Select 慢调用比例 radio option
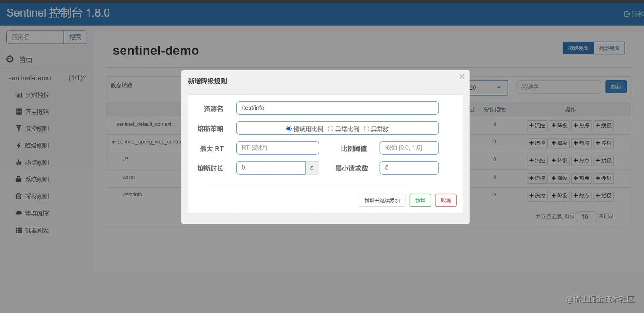 pyautogui.click(x=289, y=128)
